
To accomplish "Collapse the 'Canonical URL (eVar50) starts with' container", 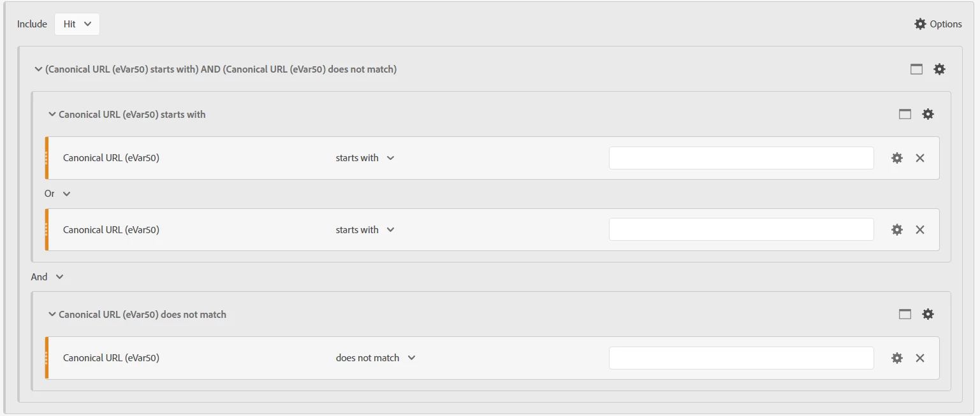I will (x=52, y=115).
